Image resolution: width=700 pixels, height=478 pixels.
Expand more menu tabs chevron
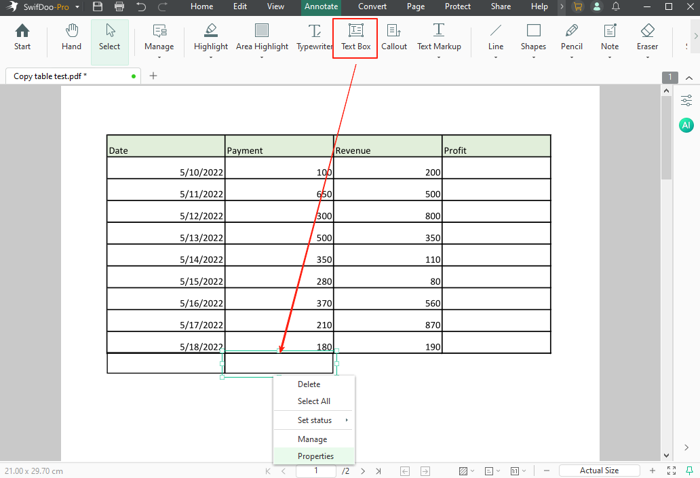pyautogui.click(x=562, y=7)
